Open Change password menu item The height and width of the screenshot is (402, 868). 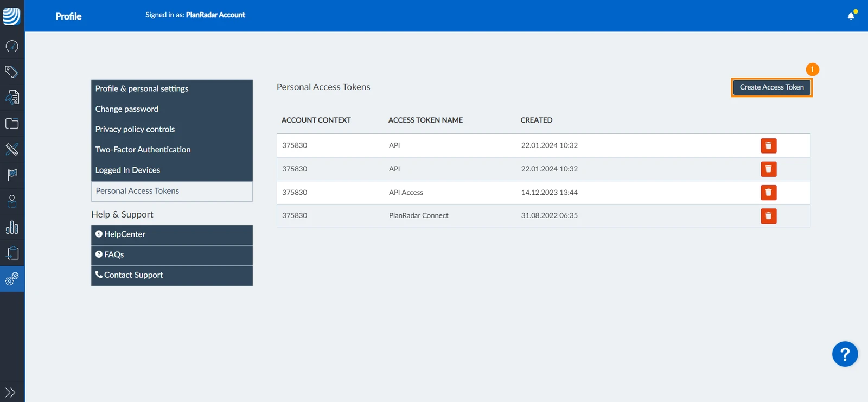coord(172,109)
